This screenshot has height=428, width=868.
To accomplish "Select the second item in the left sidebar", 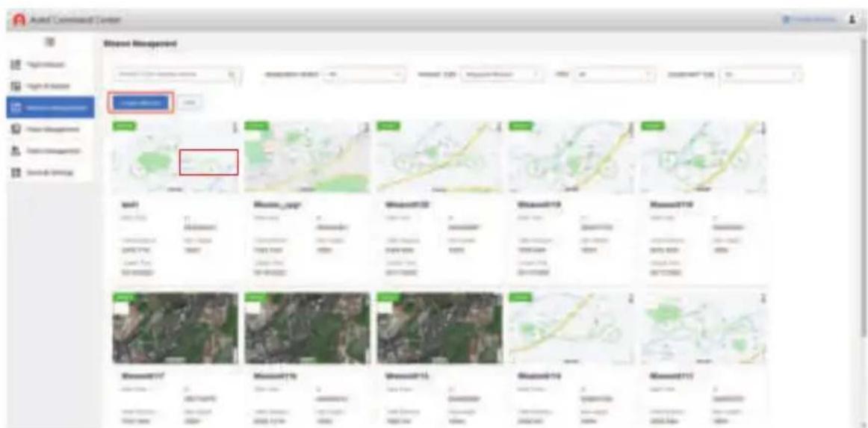I will click(x=49, y=86).
